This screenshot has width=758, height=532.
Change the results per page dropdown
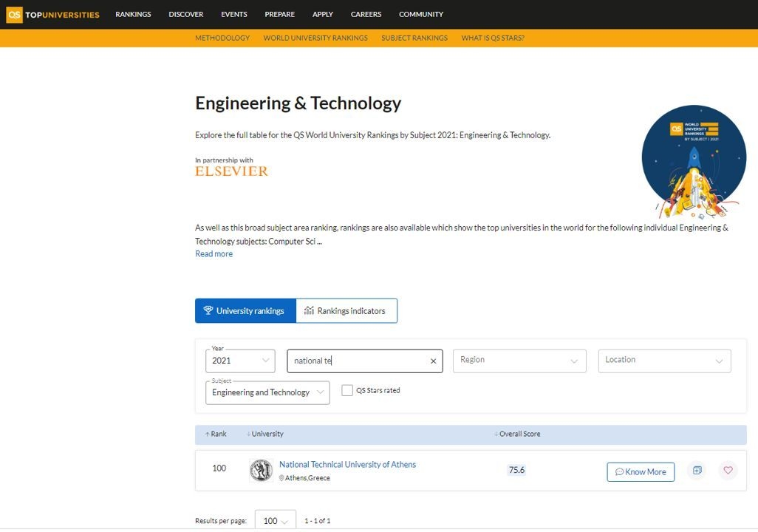point(276,521)
